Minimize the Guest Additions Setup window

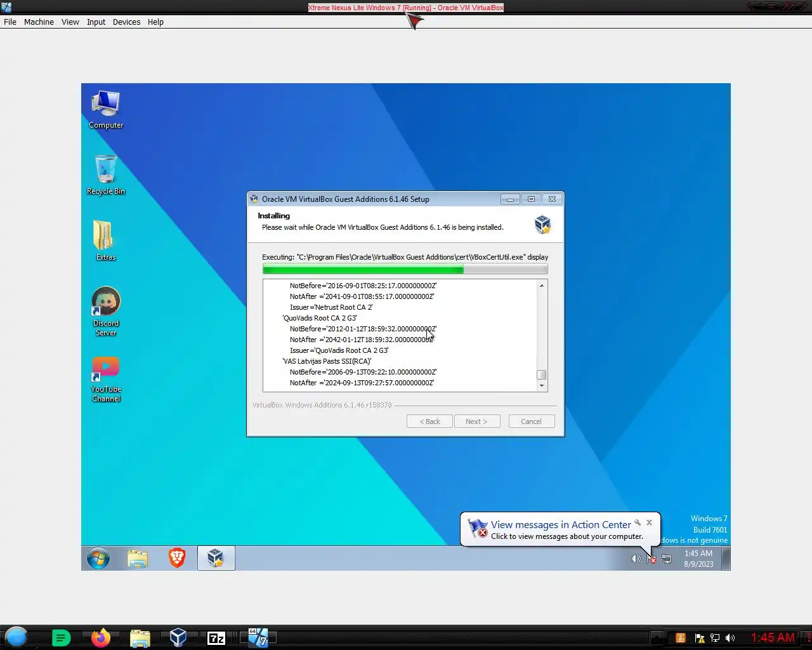(510, 199)
